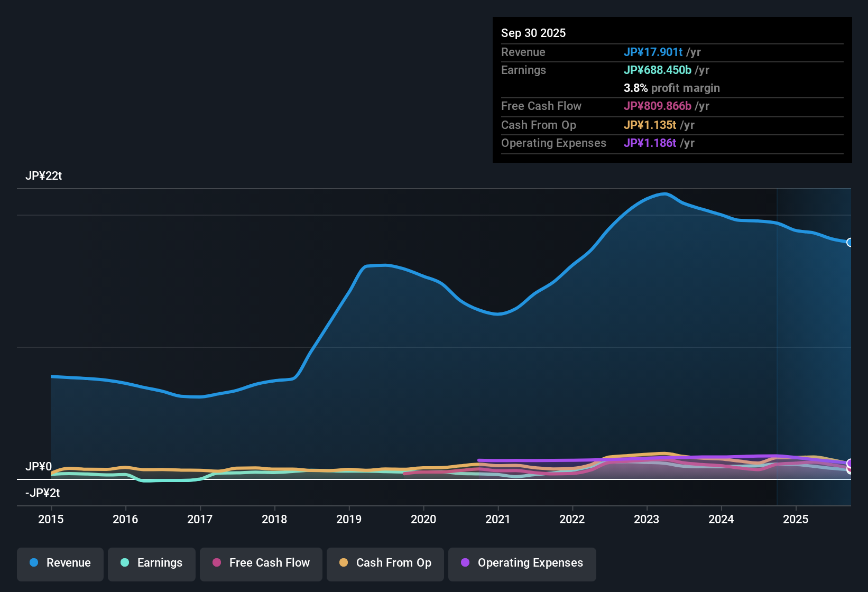Click the Free Cash Flow endpoint marker
The width and height of the screenshot is (868, 592).
pos(849,469)
